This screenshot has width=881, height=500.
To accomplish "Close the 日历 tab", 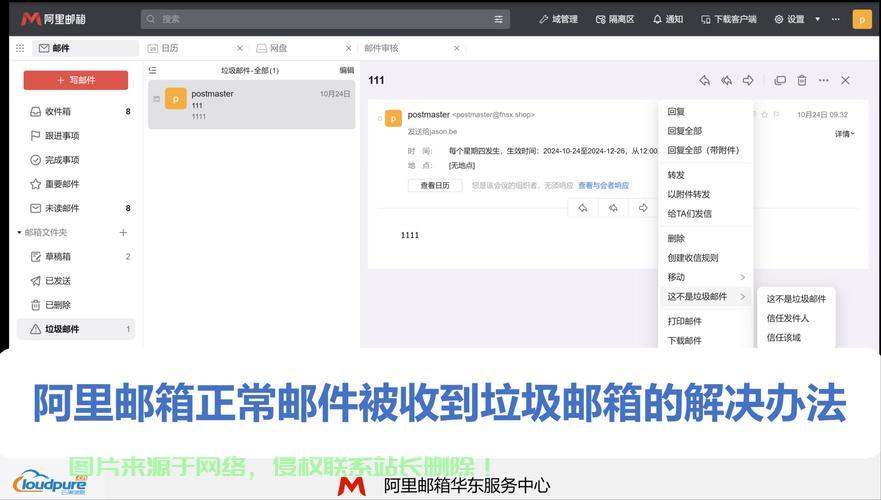I will click(x=240, y=48).
